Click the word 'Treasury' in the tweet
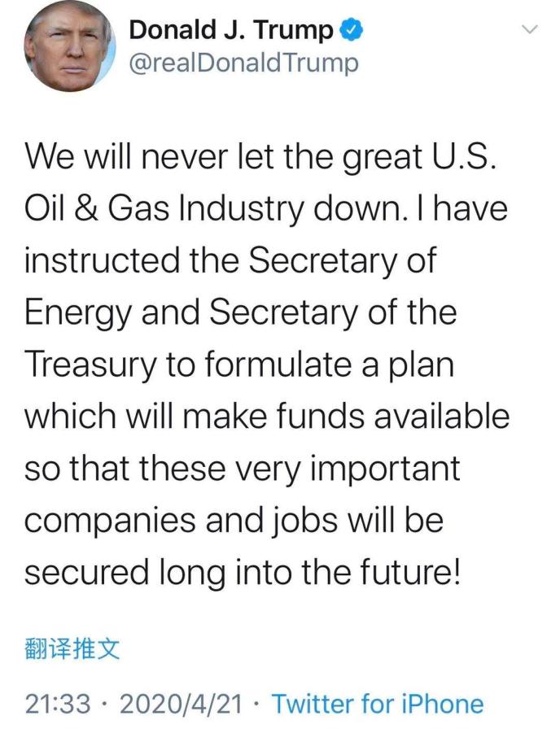The image size is (560, 729). tap(90, 365)
